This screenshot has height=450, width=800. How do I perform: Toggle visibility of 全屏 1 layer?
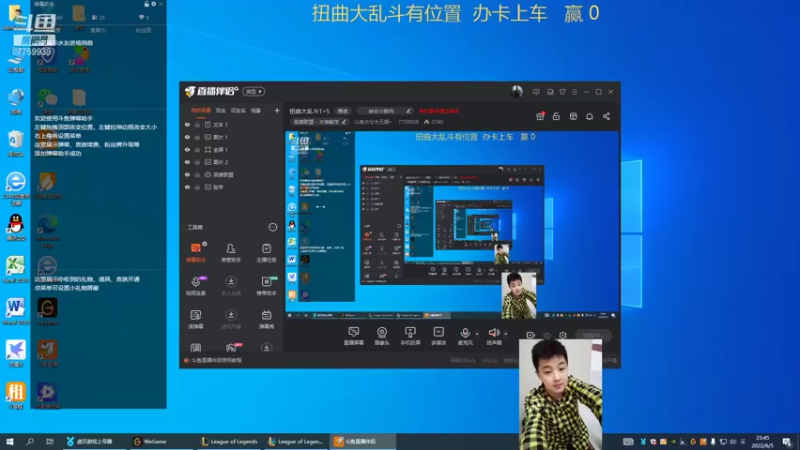[187, 149]
